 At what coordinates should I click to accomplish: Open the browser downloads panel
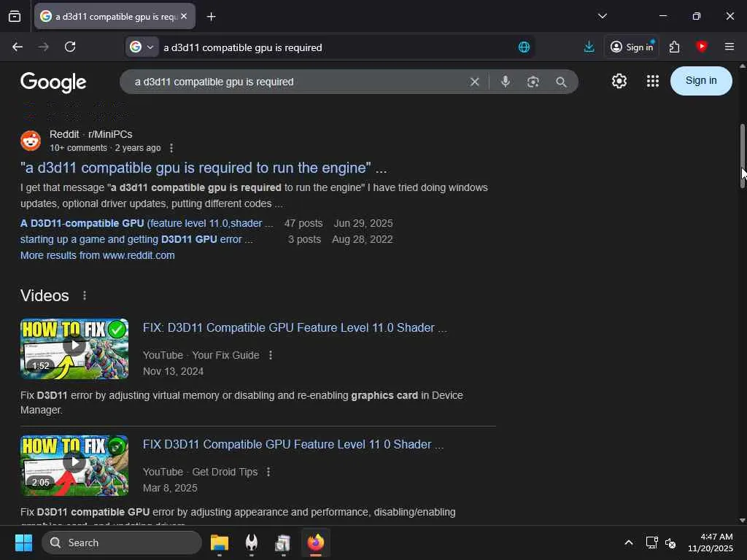click(589, 47)
